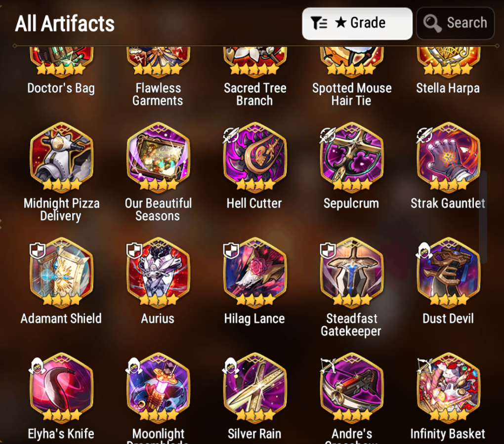Image resolution: width=504 pixels, height=444 pixels.
Task: Select the Hell Cutter artifact icon
Action: coord(254,157)
